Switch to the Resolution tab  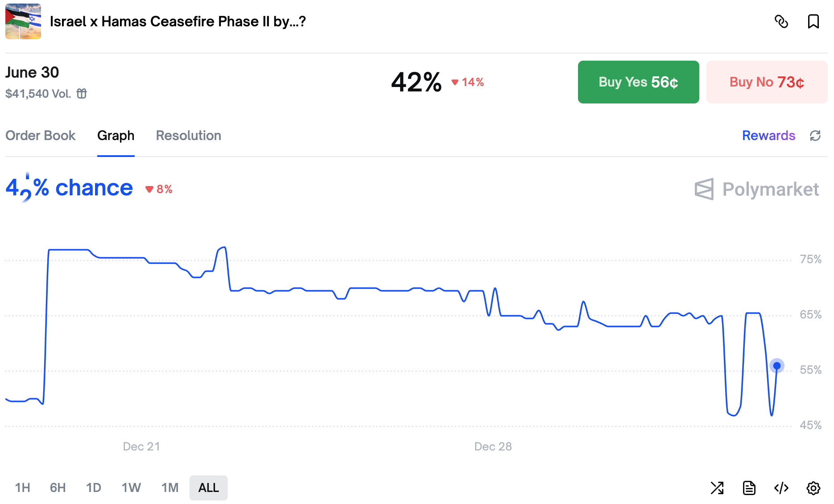click(x=188, y=136)
